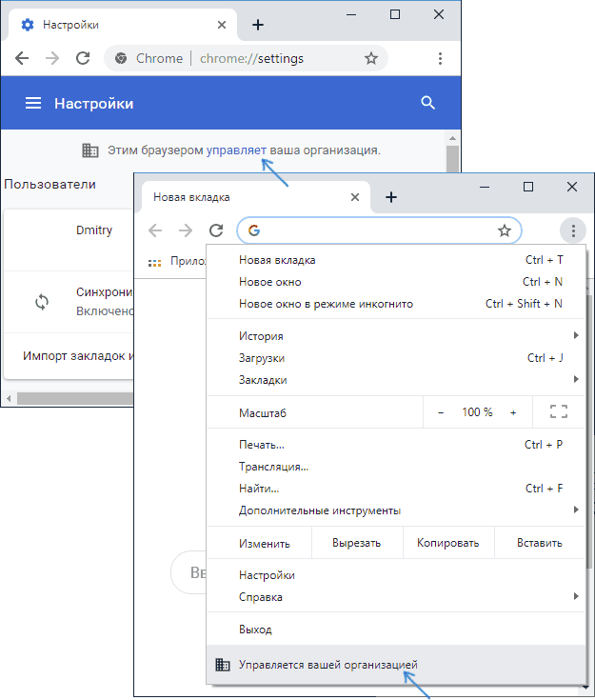Click the horizontal scrollbar in Settings window
Viewport: 595px width, 700px height.
pos(75,398)
